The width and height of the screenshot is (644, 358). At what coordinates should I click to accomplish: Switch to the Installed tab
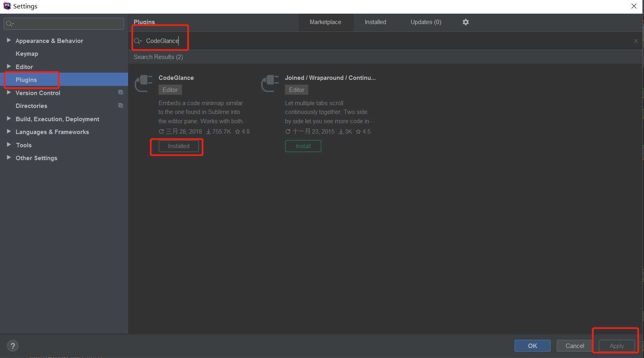[375, 22]
